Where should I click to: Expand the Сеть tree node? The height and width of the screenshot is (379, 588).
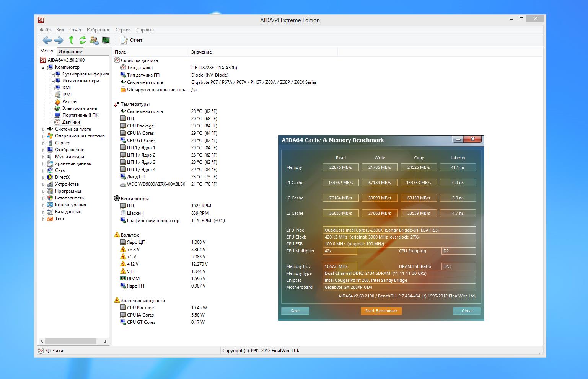click(43, 171)
